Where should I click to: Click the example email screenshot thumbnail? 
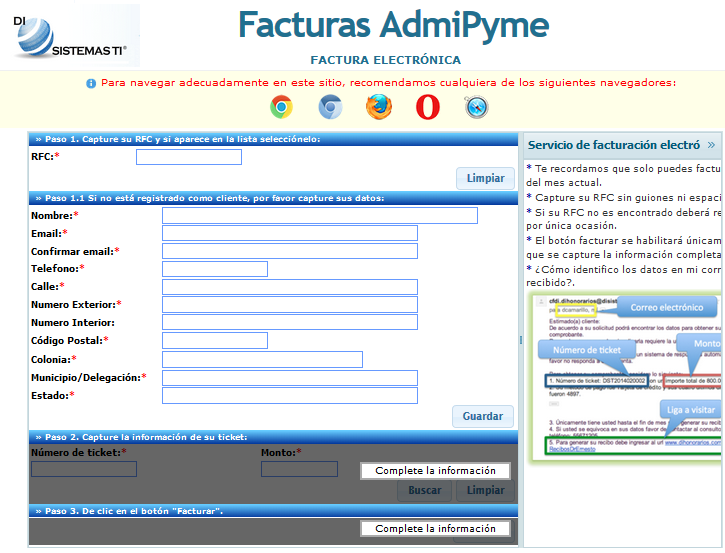pyautogui.click(x=626, y=377)
